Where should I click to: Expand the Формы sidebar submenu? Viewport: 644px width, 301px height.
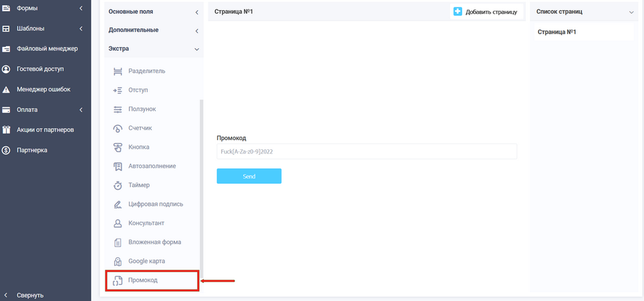pyautogui.click(x=80, y=8)
